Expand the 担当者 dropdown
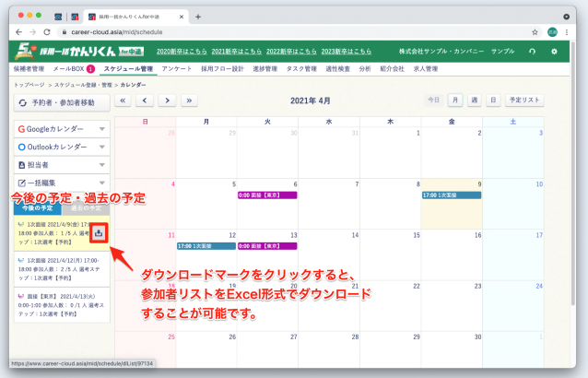The width and height of the screenshot is (588, 378). [101, 164]
